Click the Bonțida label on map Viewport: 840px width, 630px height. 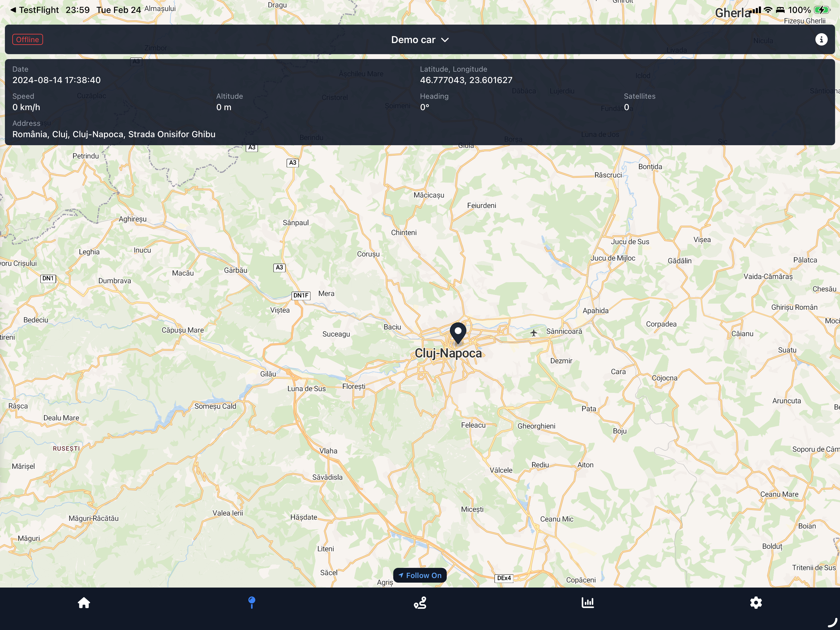pyautogui.click(x=650, y=167)
